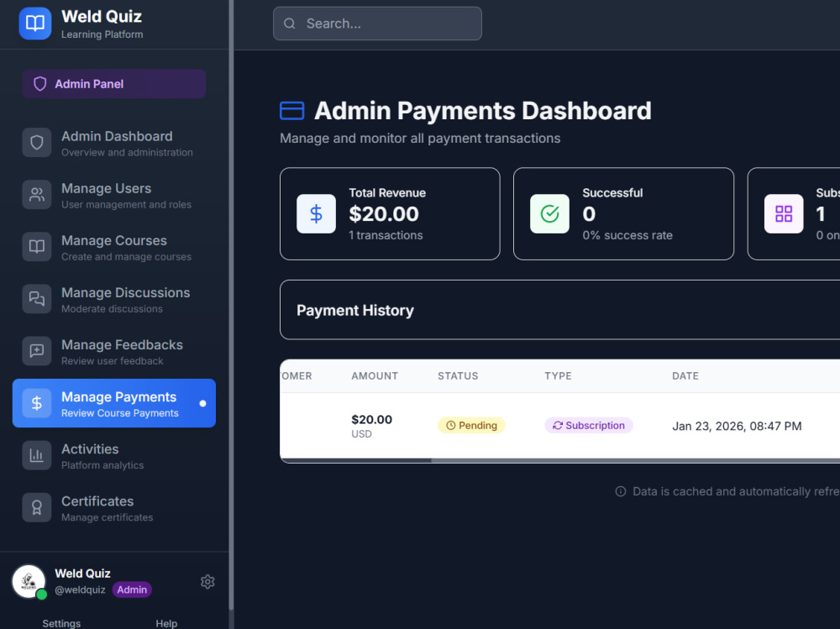Open the Admin Dashboard menu item

[114, 143]
